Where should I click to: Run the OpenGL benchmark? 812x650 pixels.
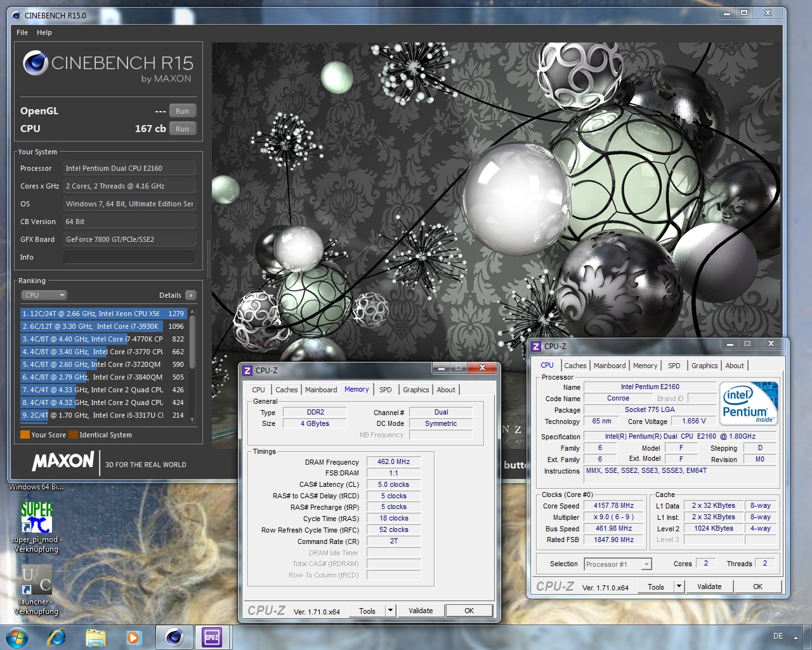(x=183, y=111)
